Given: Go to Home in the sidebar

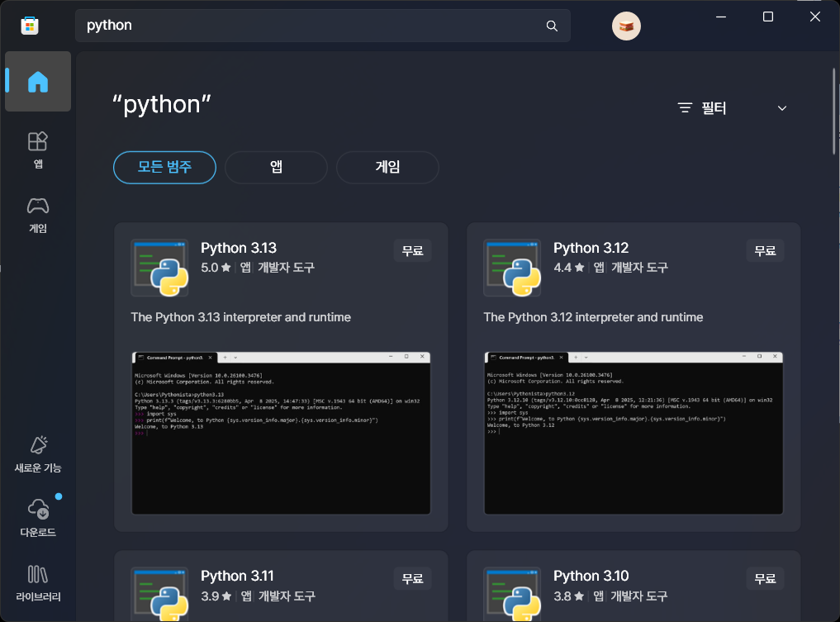Looking at the screenshot, I should [x=38, y=82].
